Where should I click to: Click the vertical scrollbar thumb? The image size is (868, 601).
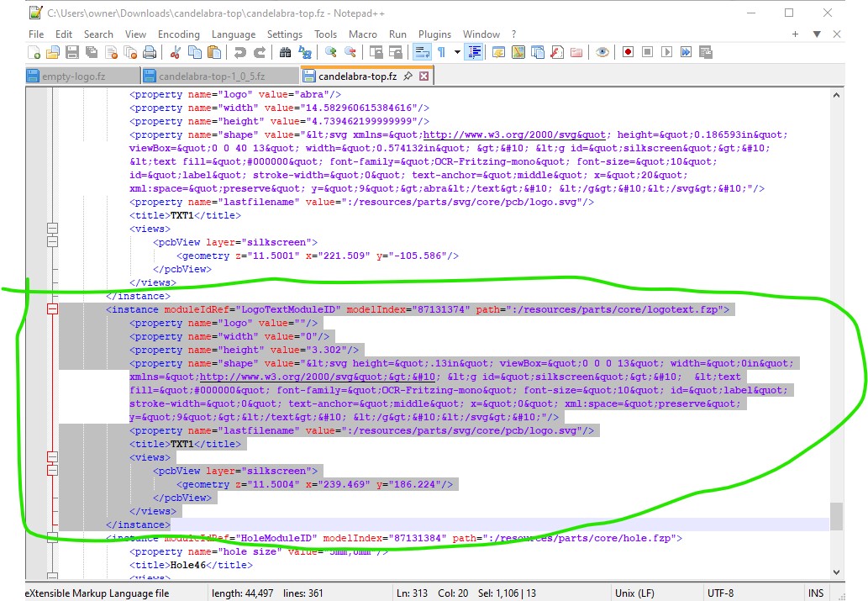835,515
